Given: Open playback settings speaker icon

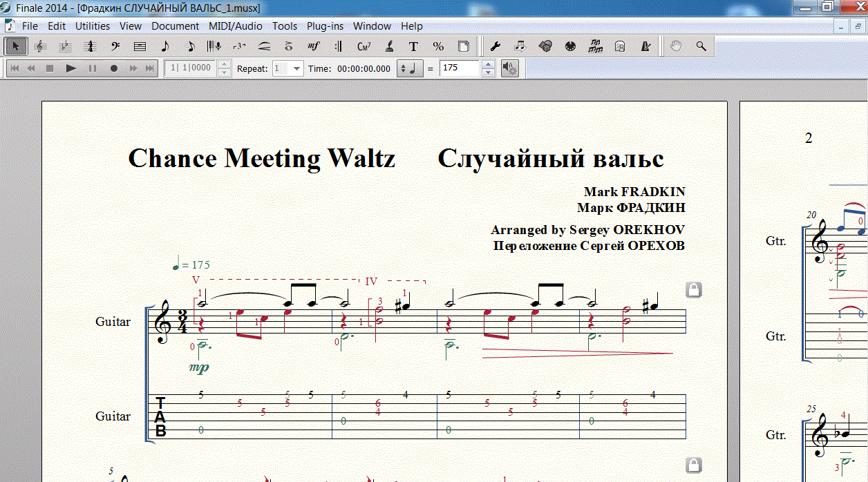Looking at the screenshot, I should click(510, 68).
